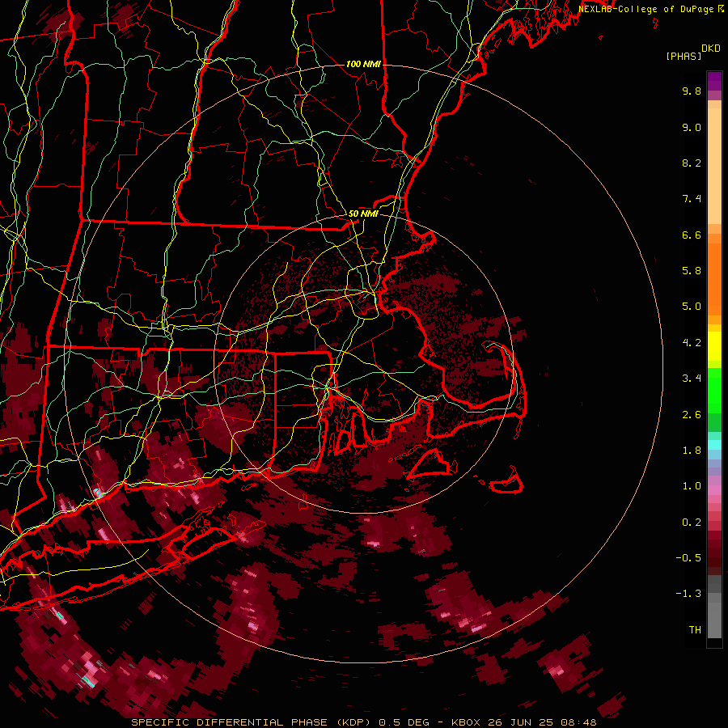Click the 26 JUN 25 08:48 timestamp
Viewport: 728px width, 728px height.
[542, 722]
